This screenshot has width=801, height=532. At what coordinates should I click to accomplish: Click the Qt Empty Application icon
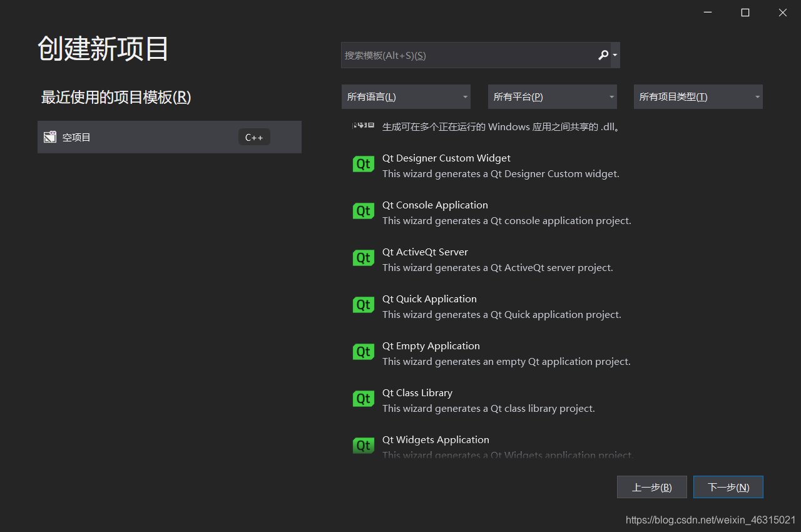pos(363,352)
